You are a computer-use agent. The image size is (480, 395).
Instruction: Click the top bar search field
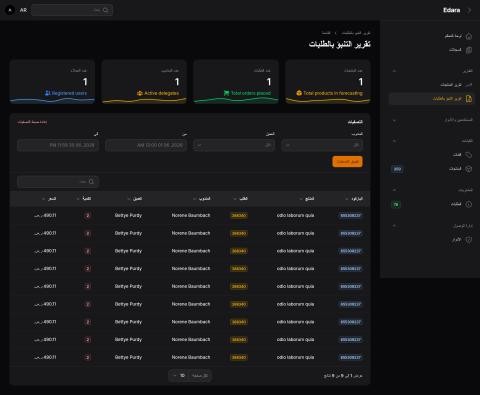[72, 10]
